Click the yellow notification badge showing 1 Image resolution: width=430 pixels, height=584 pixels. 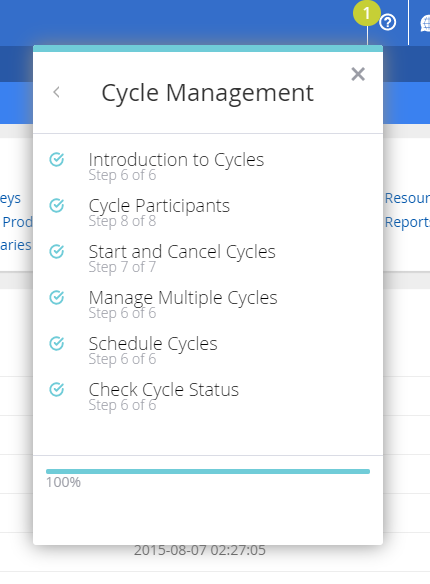[x=367, y=13]
